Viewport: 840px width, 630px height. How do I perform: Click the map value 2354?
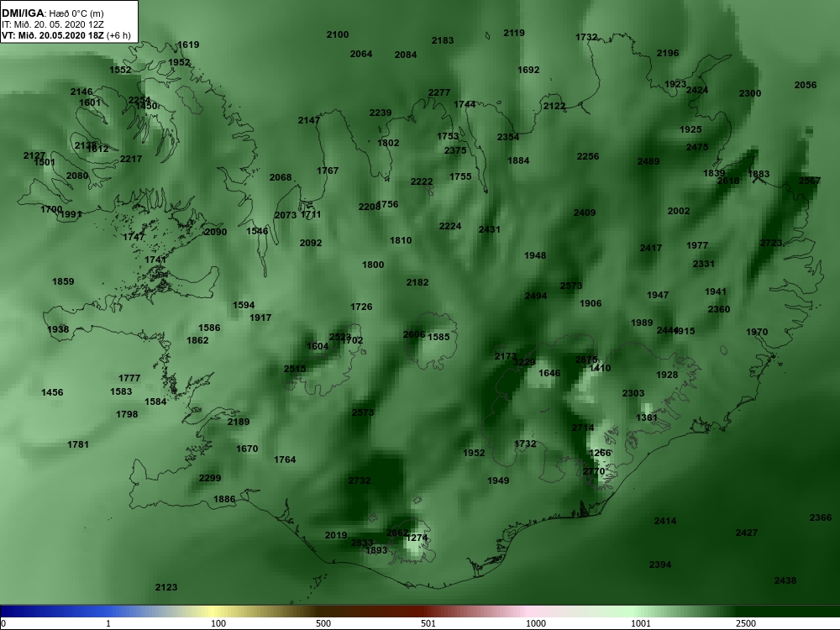coord(508,137)
